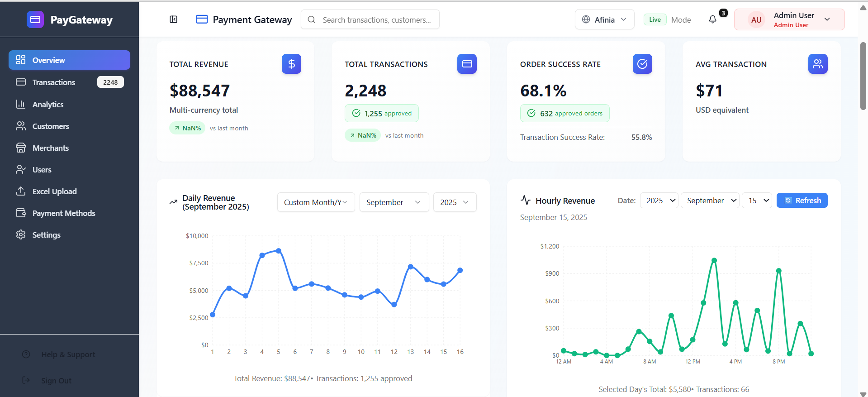Open Transactions page from sidebar
This screenshot has width=868, height=397.
tap(69, 82)
